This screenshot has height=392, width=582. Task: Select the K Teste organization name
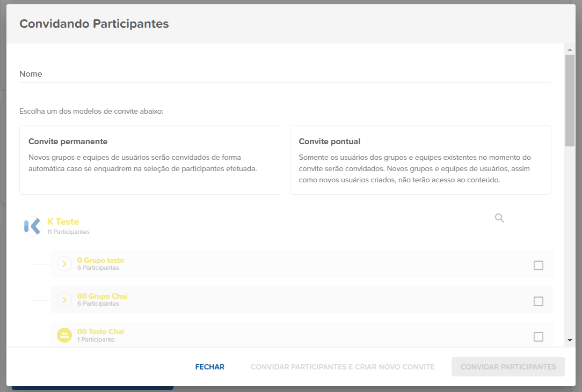point(63,221)
